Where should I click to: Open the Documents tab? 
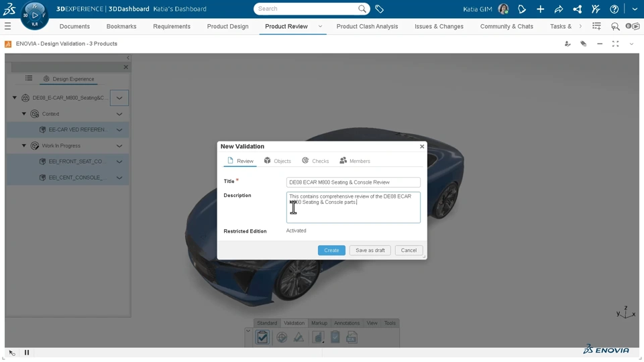tap(74, 26)
